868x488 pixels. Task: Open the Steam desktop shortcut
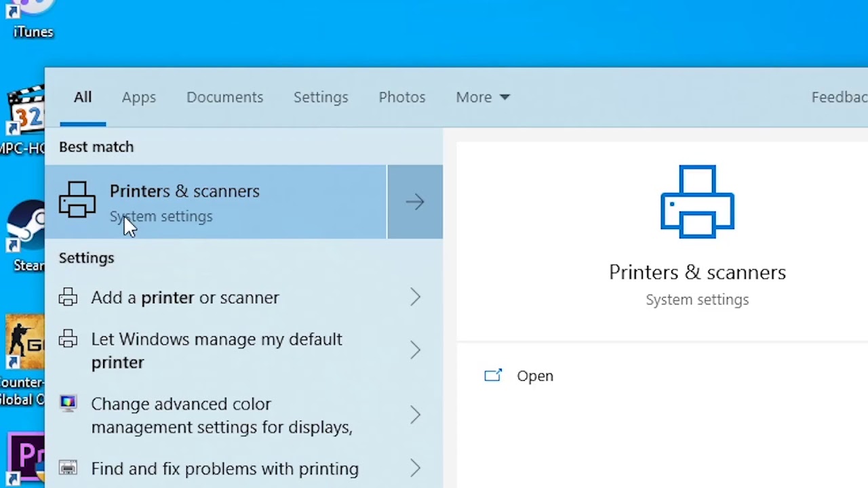(24, 236)
